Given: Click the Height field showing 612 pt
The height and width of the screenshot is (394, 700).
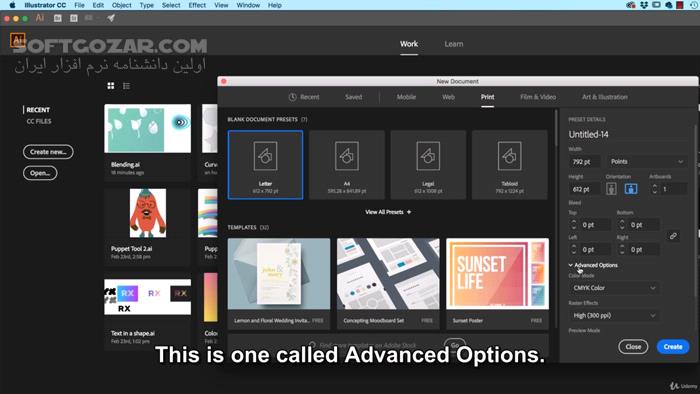Looking at the screenshot, I should tap(584, 189).
